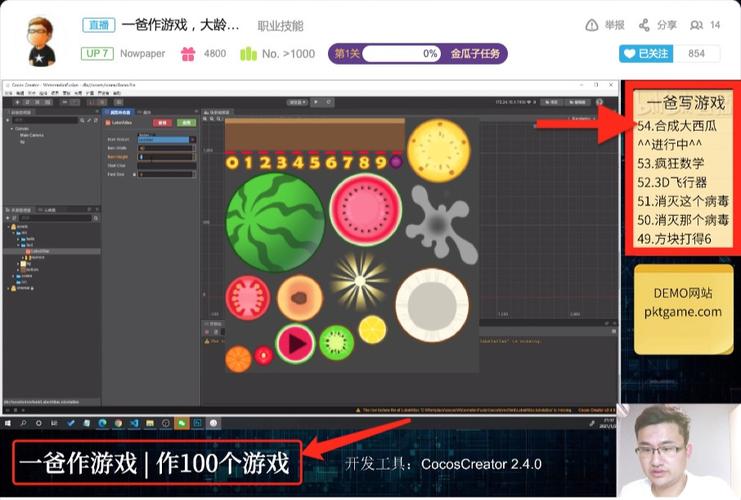
Task: Open the preview platform dropdown left of play
Action: pyautogui.click(x=297, y=102)
